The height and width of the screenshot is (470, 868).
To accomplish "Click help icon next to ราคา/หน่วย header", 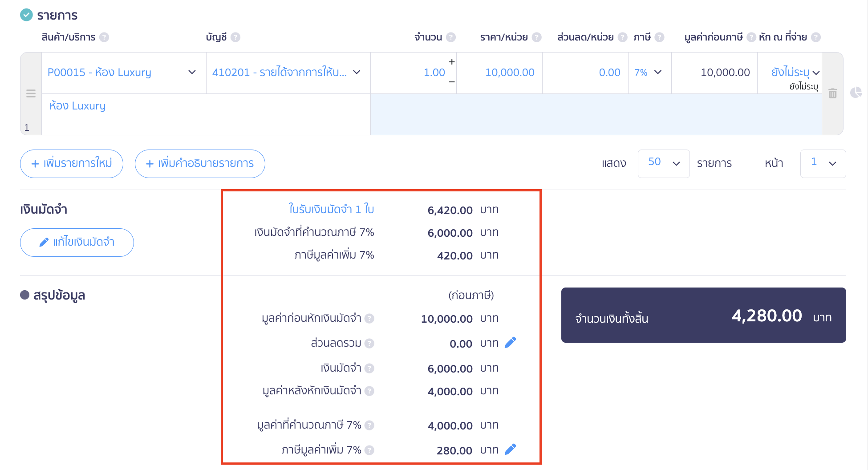I will pos(537,37).
